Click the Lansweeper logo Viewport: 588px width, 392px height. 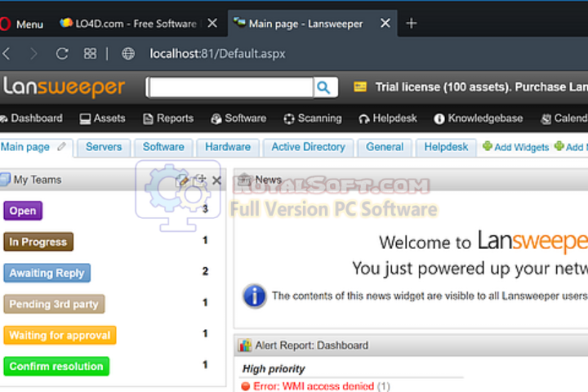tap(64, 87)
